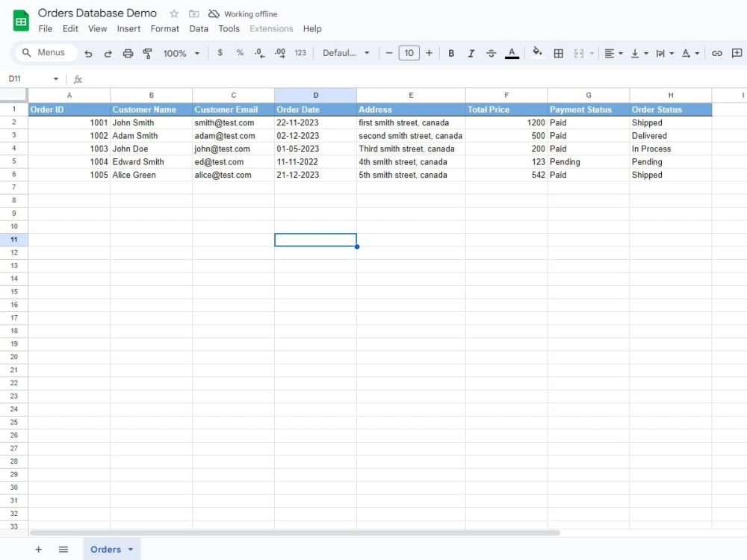Open zoom level 100% dropdown
This screenshot has height=560, width=747.
point(181,53)
